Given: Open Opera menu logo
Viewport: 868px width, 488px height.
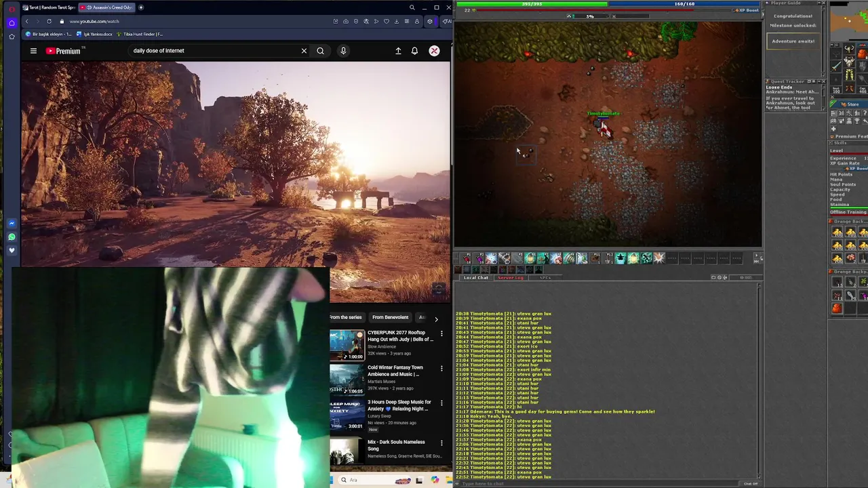Looking at the screenshot, I should click(x=12, y=9).
